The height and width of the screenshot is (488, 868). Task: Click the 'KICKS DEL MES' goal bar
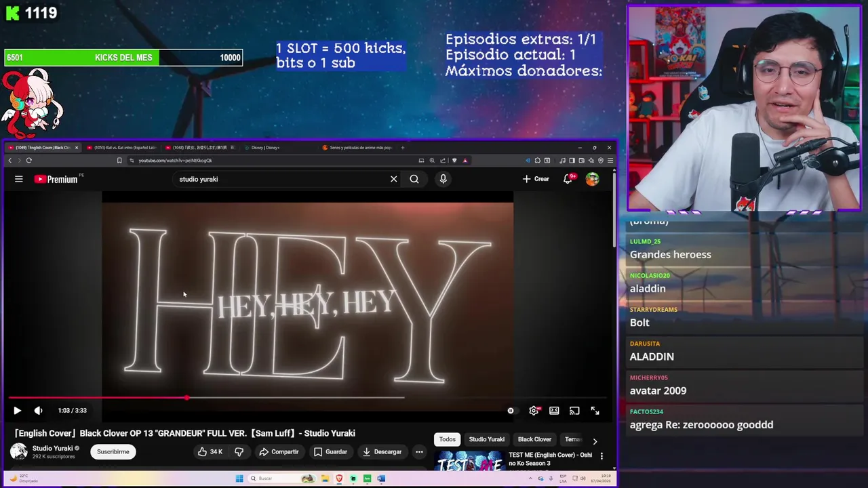pos(123,58)
